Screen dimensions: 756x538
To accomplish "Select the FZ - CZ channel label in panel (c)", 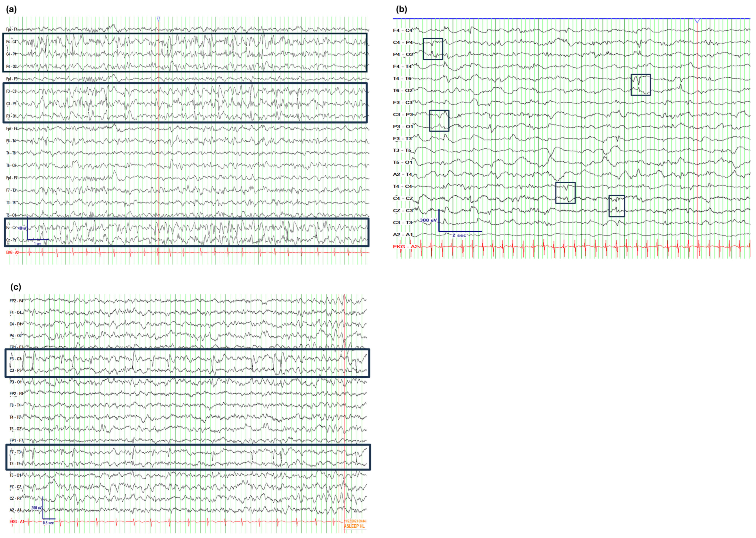I will (x=15, y=487).
